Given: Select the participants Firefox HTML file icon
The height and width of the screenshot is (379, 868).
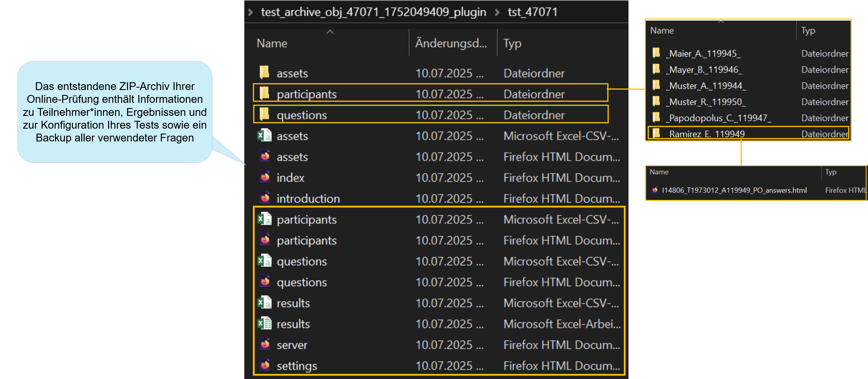Looking at the screenshot, I should coord(265,240).
